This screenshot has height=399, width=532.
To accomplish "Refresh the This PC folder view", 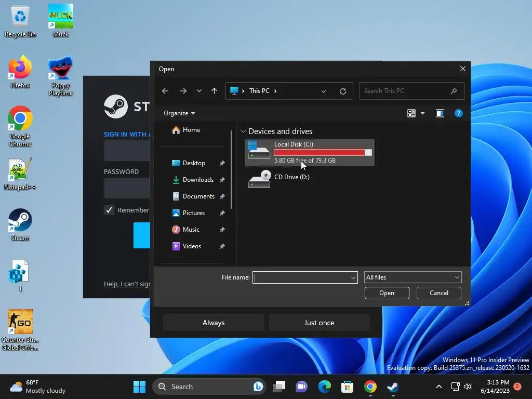I will (x=343, y=91).
